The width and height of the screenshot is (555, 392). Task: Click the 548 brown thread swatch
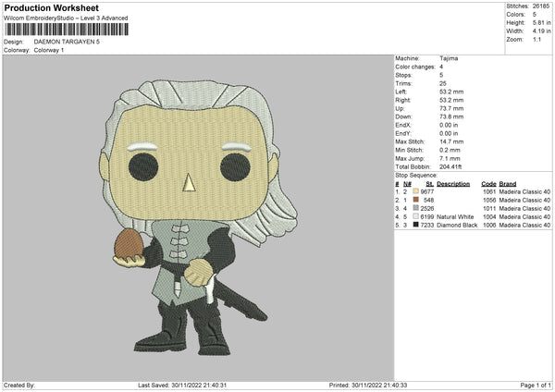[x=415, y=200]
